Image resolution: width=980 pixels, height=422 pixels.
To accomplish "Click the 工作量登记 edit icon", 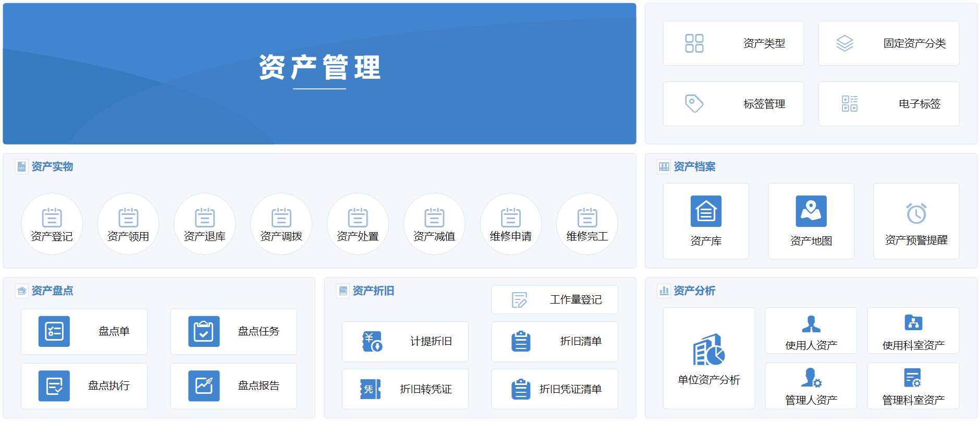I will (520, 299).
